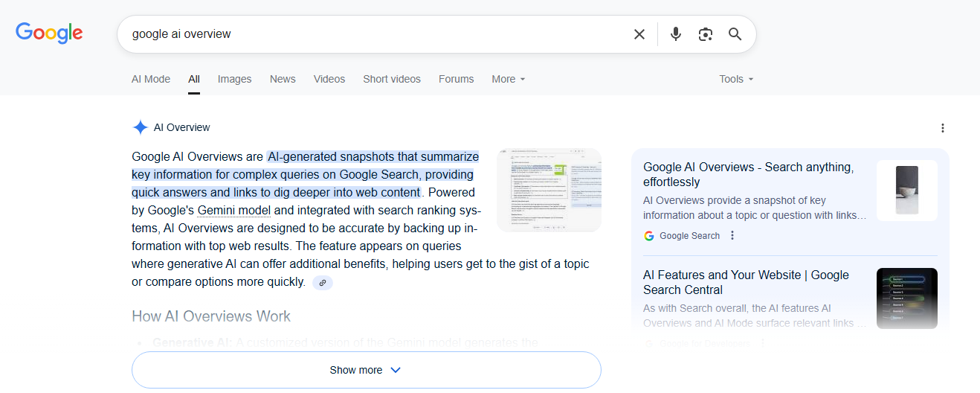This screenshot has height=393, width=980.
Task: Open AI Overview three-dot options menu
Action: coord(943,128)
